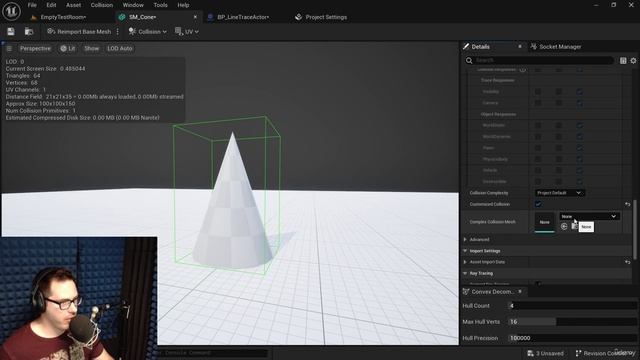Expand the Asset Import Data row
Image resolution: width=640 pixels, height=360 pixels.
click(x=465, y=262)
